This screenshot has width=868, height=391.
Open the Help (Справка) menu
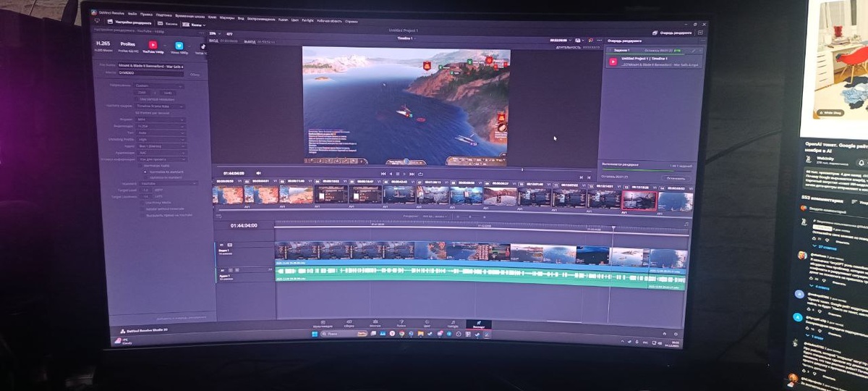pyautogui.click(x=352, y=21)
